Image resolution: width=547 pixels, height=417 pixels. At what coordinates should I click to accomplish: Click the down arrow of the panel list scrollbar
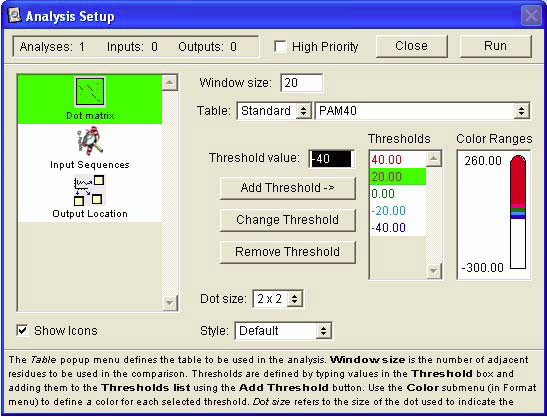pyautogui.click(x=170, y=303)
